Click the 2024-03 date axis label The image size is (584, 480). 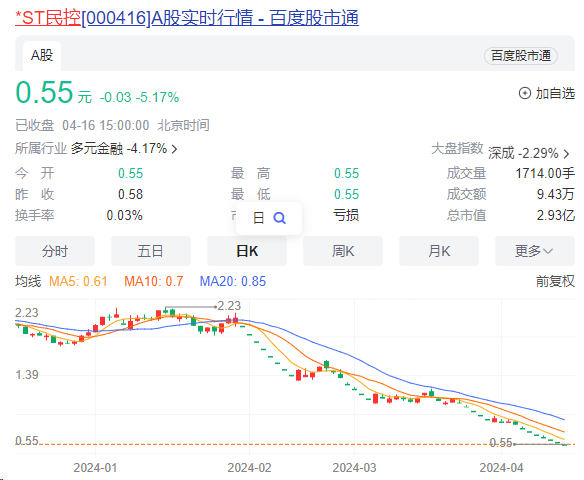tap(354, 468)
